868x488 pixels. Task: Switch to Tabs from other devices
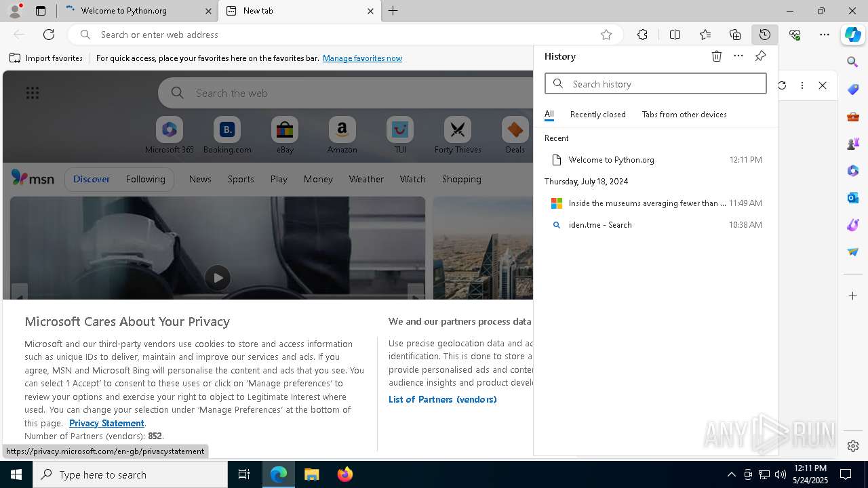684,115
